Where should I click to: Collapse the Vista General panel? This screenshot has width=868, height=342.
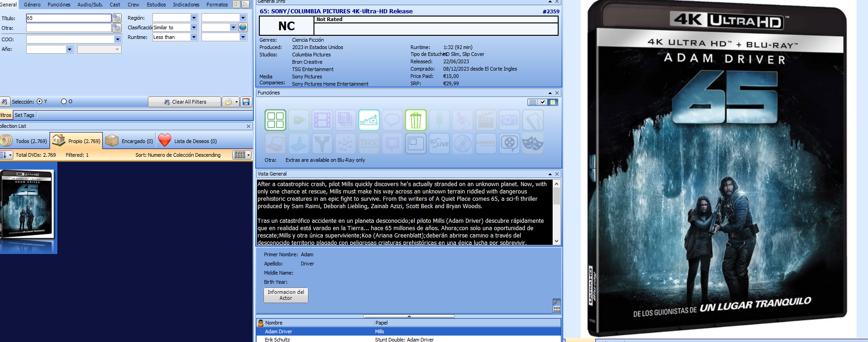tap(550, 174)
